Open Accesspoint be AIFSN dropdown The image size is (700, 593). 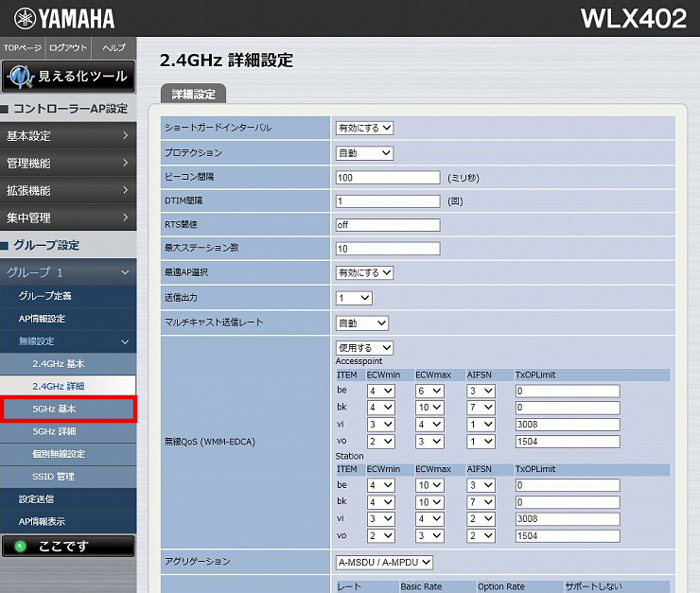[481, 392]
